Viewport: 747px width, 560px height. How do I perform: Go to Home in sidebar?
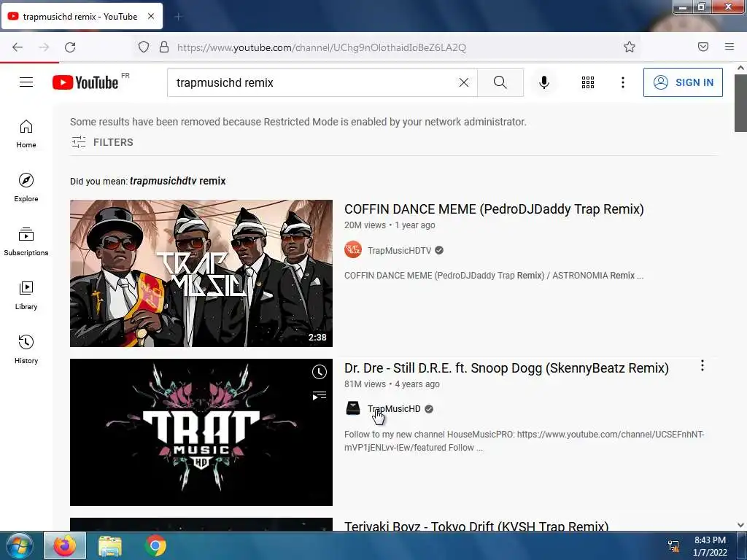(26, 133)
